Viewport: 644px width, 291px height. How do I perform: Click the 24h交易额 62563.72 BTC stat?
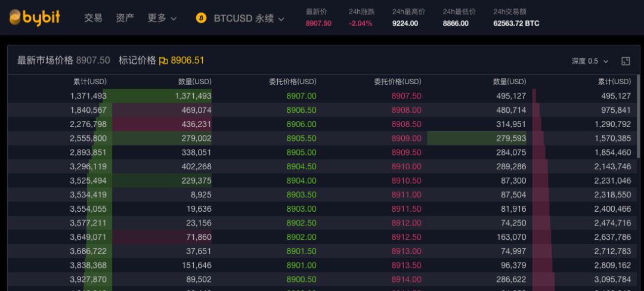(x=516, y=23)
